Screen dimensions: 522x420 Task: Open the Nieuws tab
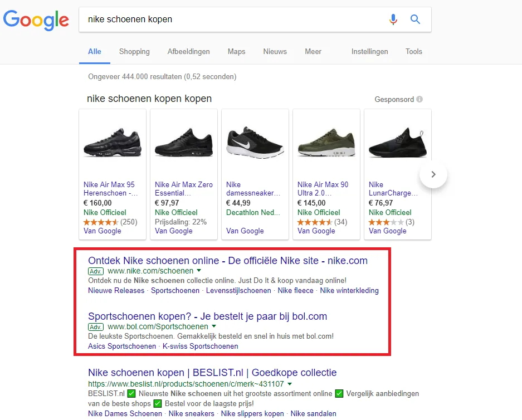275,52
